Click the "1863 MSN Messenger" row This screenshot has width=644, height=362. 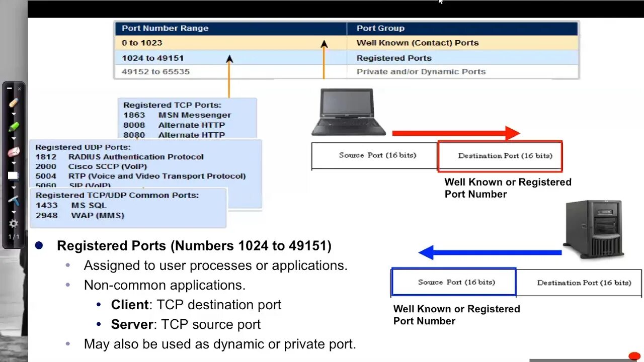tap(177, 115)
